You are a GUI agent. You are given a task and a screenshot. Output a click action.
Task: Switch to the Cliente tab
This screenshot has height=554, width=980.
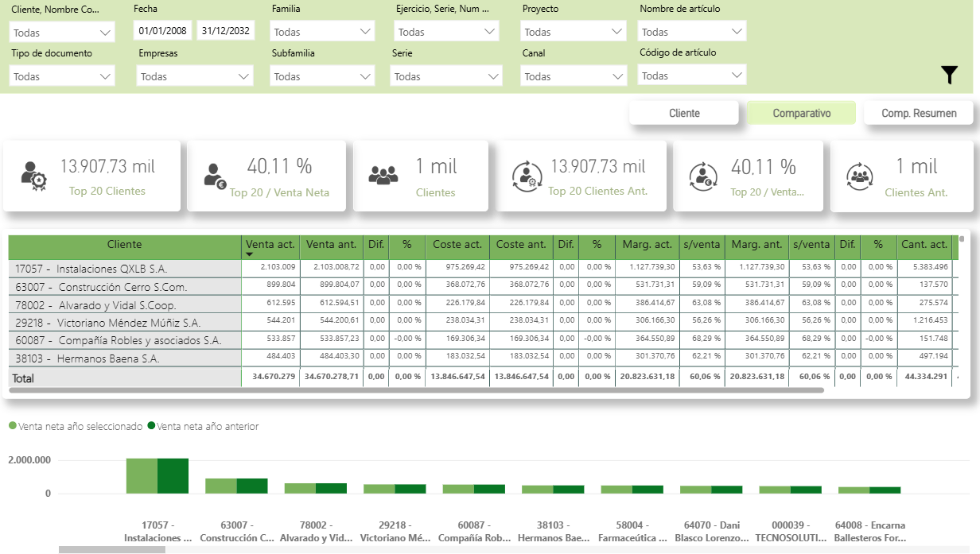(684, 113)
